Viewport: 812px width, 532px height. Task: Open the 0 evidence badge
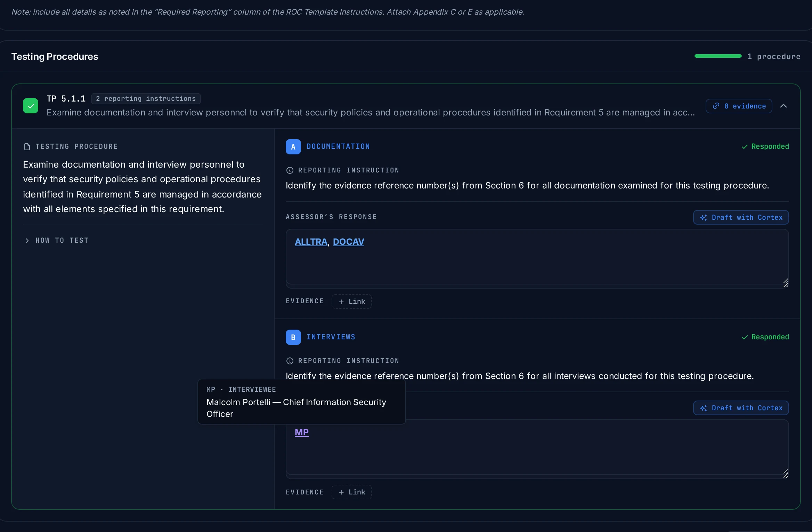(739, 106)
